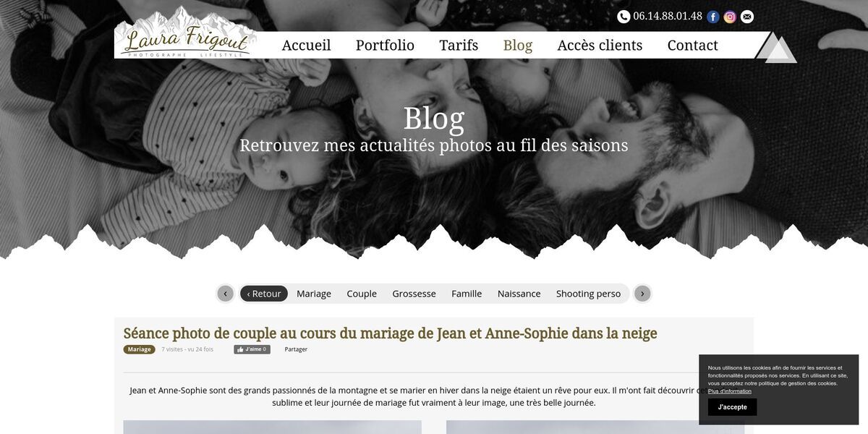The width and height of the screenshot is (868, 434).
Task: Click the email envelope icon
Action: click(747, 17)
